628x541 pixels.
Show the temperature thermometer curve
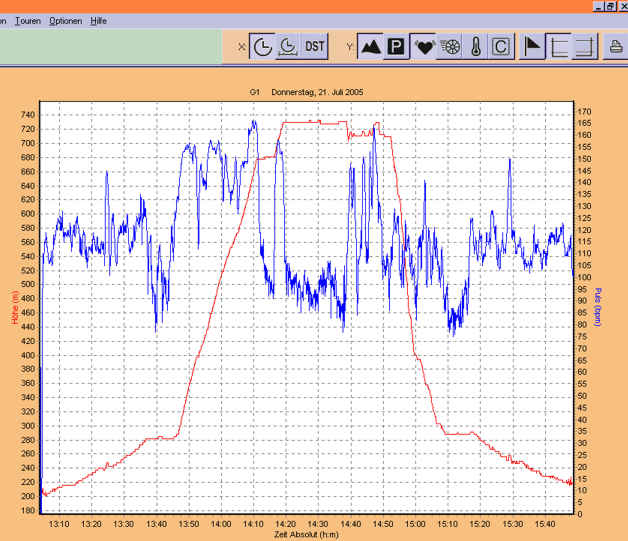pos(476,46)
